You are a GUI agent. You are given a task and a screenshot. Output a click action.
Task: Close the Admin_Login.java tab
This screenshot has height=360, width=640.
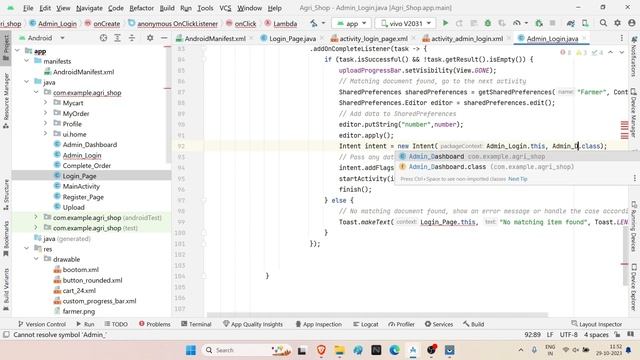pyautogui.click(x=584, y=38)
